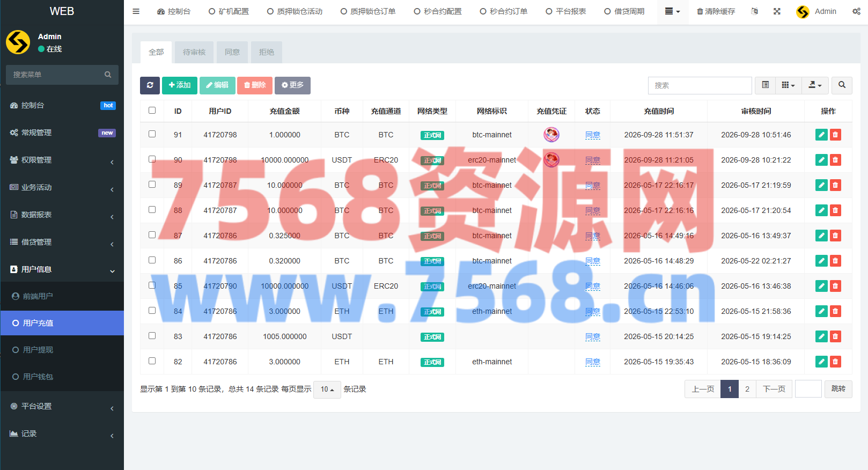
Task: Check the checkbox for row ID 90
Action: click(152, 159)
